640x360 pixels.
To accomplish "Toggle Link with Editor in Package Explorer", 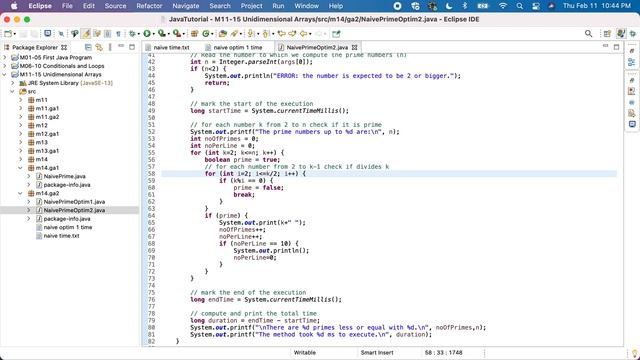I will [99, 47].
